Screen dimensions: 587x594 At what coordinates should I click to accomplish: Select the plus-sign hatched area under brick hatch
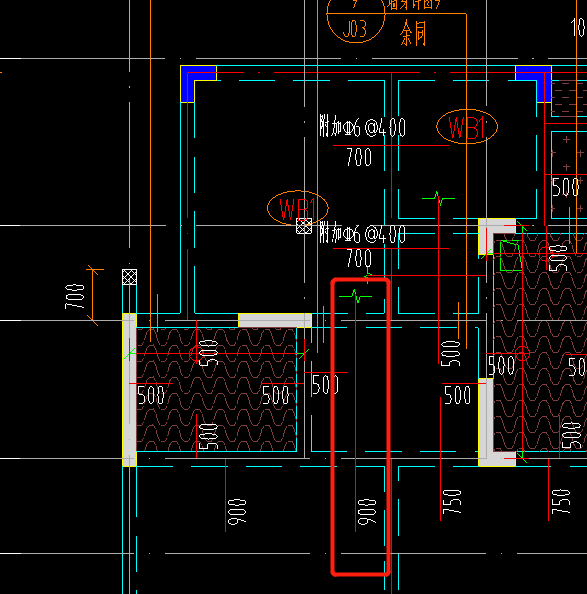569,175
